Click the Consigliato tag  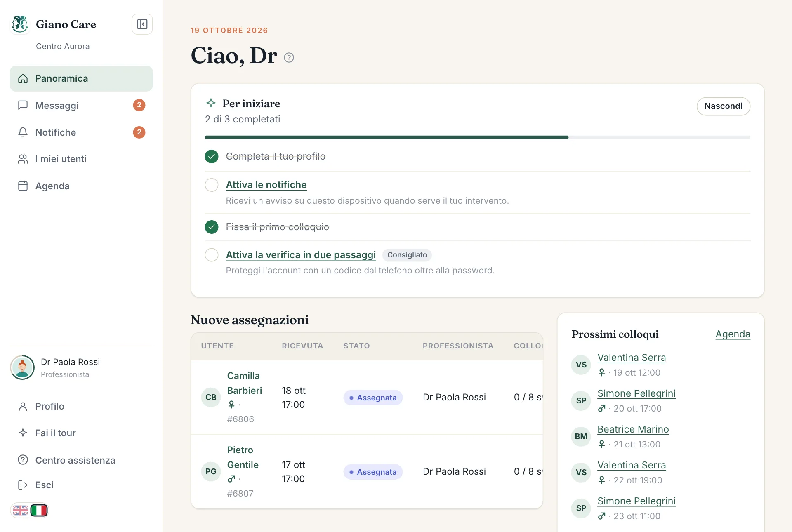click(x=407, y=255)
